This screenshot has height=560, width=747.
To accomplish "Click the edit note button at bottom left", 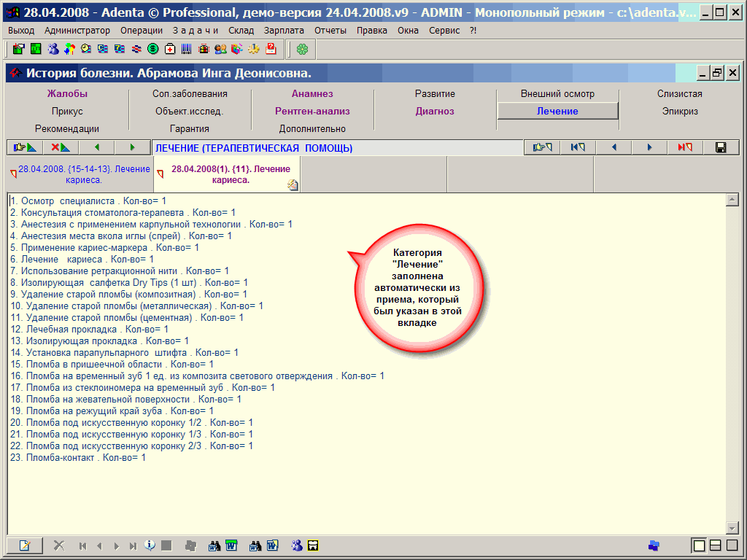I will (x=24, y=545).
